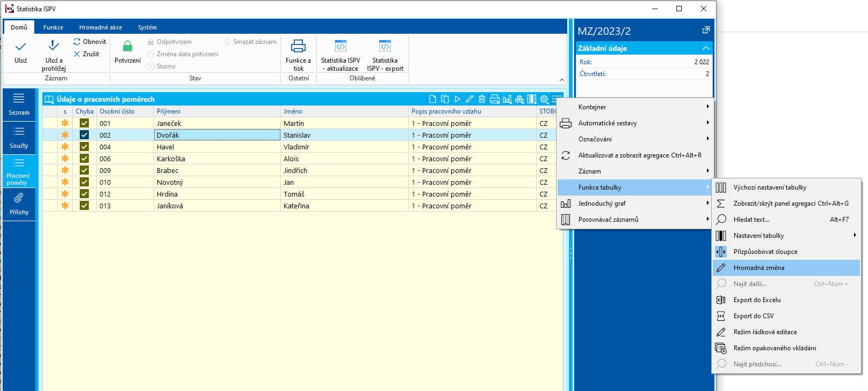Viewport: 868px width, 391px height.
Task: Toggle Chyba checkbox for Karkoška row
Action: tap(84, 159)
